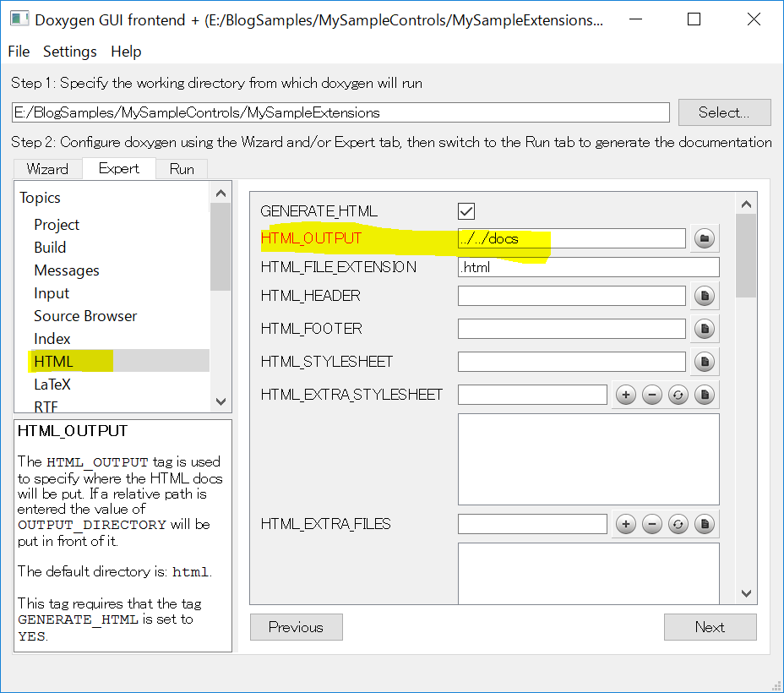The height and width of the screenshot is (693, 784).
Task: Open the File menu
Action: [19, 52]
